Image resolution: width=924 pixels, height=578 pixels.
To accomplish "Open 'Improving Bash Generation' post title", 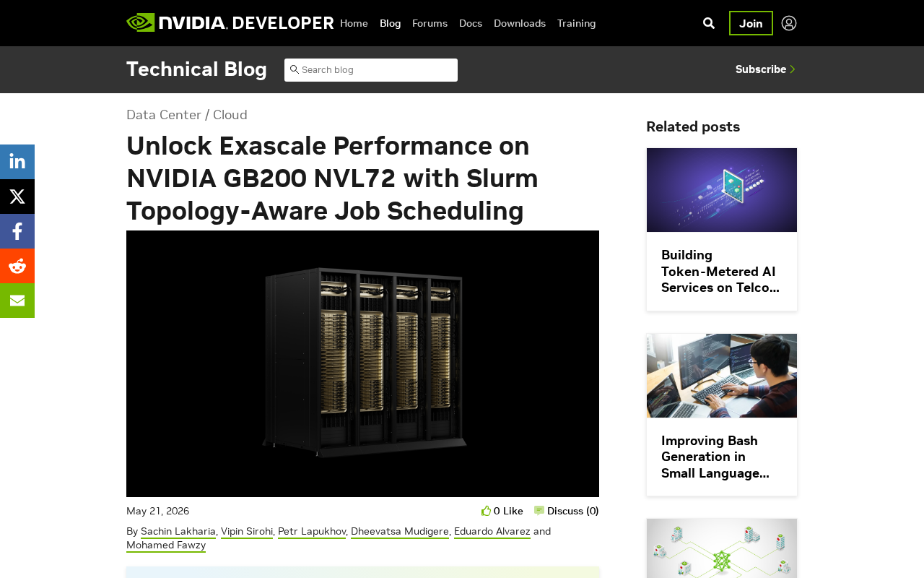I will coord(715,457).
